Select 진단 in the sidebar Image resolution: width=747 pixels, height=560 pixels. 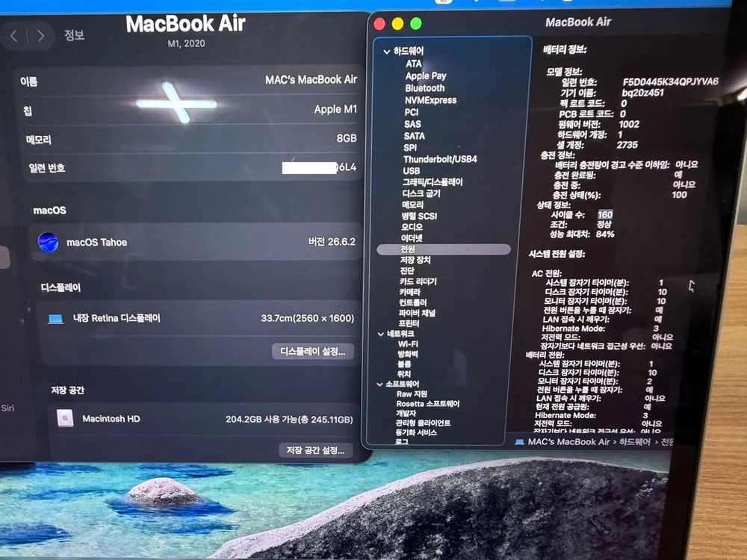click(x=407, y=270)
